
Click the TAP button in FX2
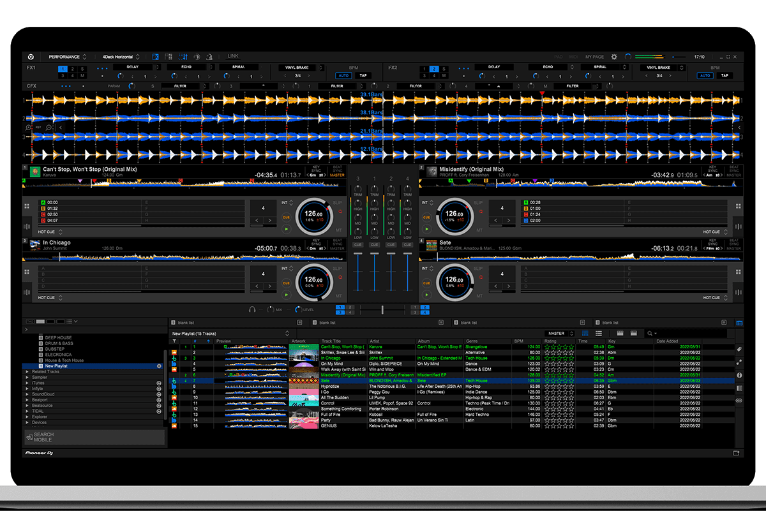[x=725, y=75]
